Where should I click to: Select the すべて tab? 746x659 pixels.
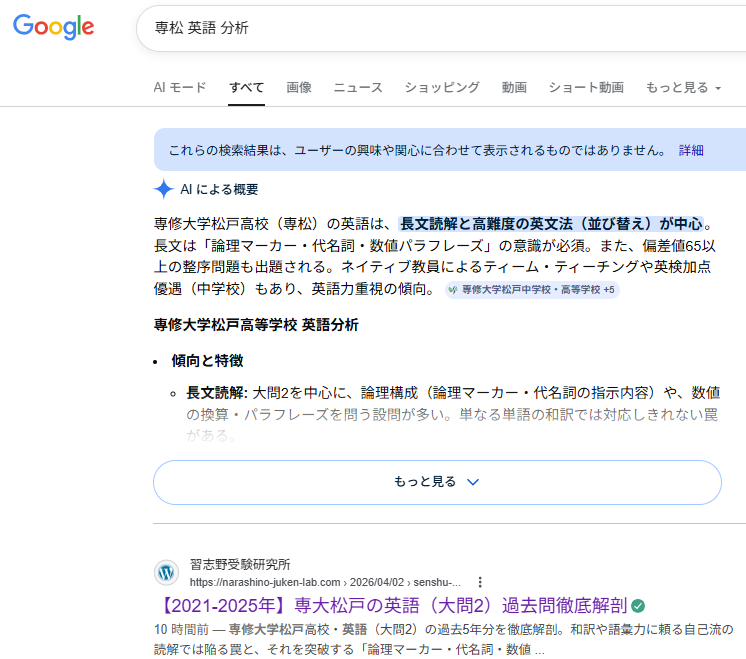[x=246, y=88]
